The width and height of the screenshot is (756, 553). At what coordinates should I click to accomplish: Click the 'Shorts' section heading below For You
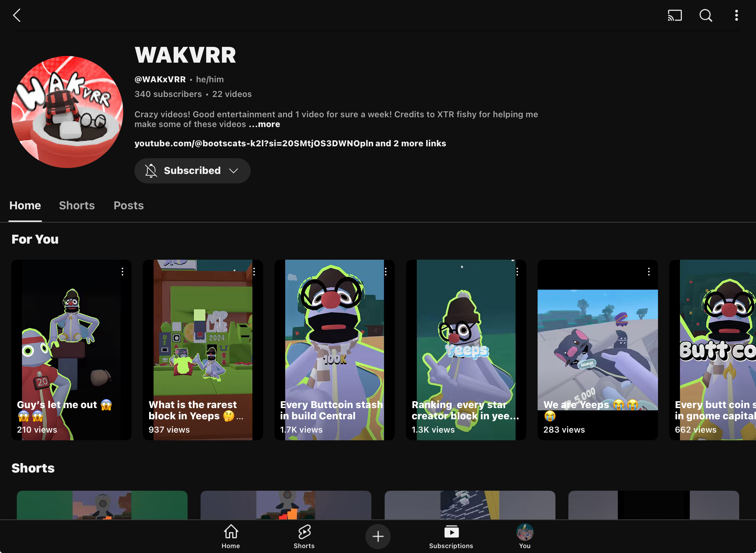click(x=33, y=468)
